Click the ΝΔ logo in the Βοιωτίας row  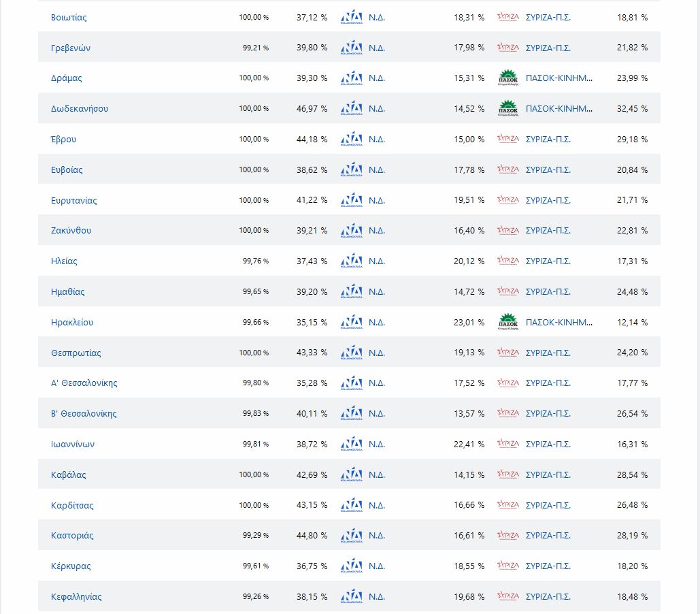351,18
